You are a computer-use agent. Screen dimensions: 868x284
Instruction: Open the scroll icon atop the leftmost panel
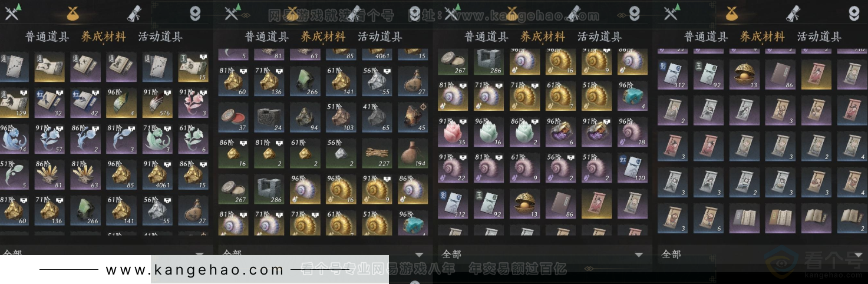[x=134, y=13]
